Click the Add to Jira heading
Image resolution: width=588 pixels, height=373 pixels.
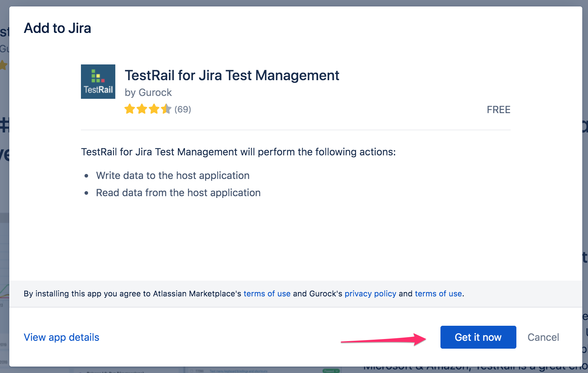tap(57, 28)
